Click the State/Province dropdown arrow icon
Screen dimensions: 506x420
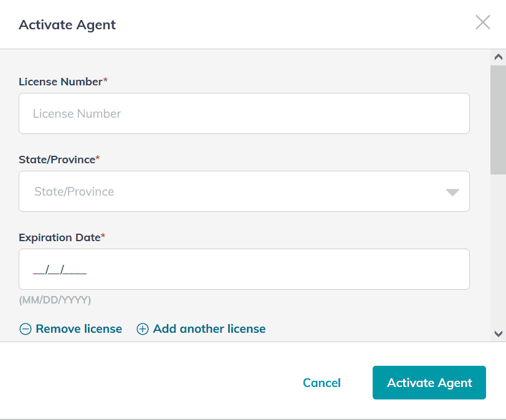(x=452, y=193)
